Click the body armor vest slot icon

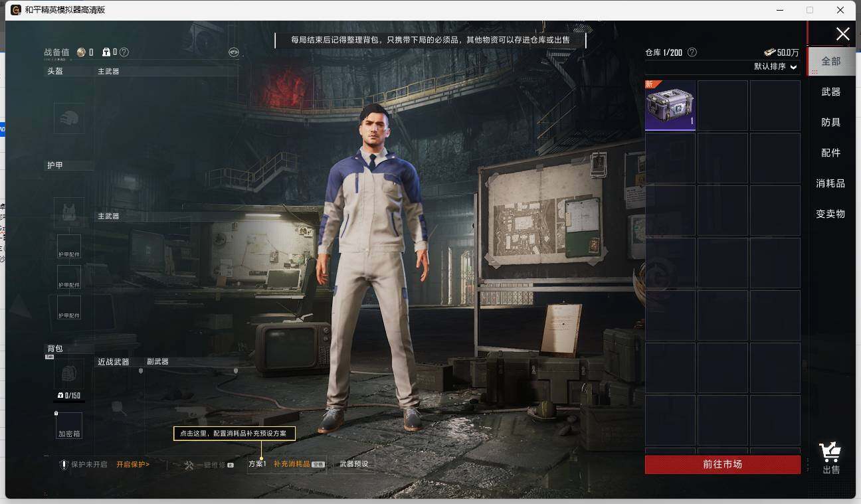[69, 212]
